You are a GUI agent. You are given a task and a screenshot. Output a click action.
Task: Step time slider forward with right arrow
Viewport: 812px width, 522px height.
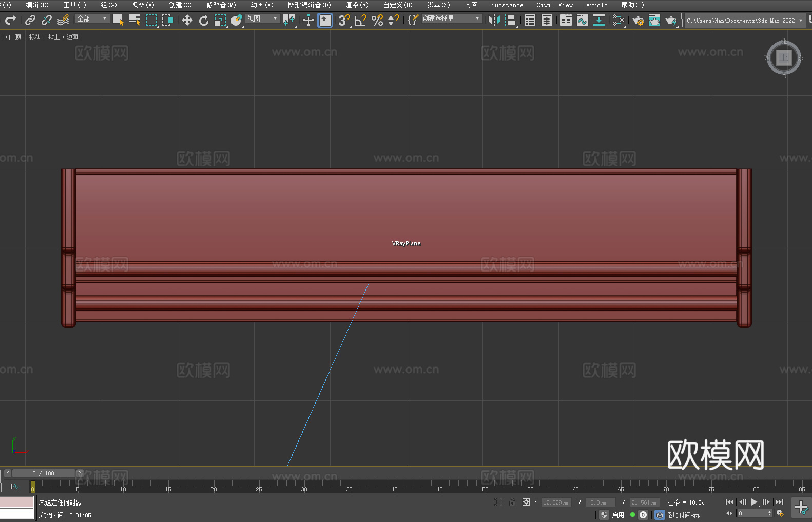(80, 473)
